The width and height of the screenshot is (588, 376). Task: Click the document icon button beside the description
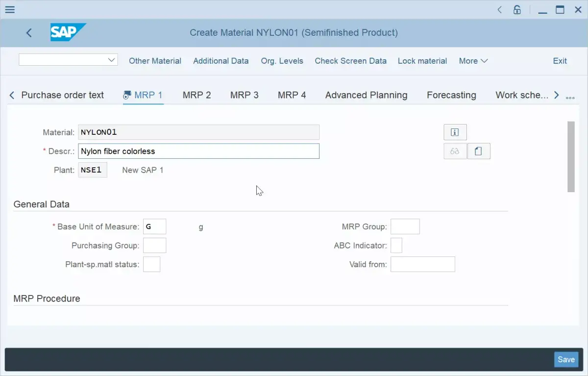tap(479, 151)
